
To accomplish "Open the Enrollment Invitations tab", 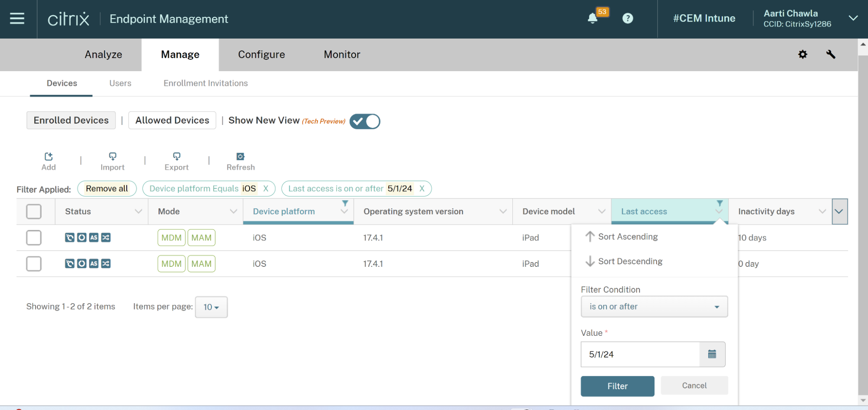I will pos(205,83).
